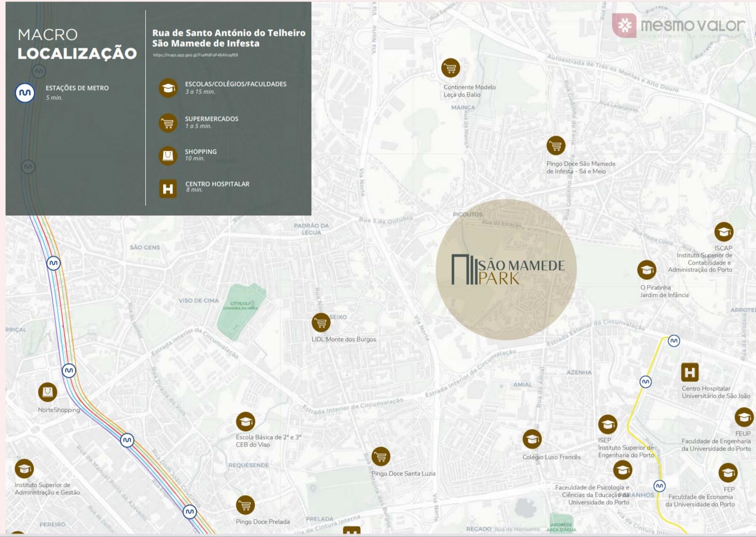Screen dimensions: 756x537
Task: Select the Pingo Doce São Mamede cart icon
Action: pos(556,146)
